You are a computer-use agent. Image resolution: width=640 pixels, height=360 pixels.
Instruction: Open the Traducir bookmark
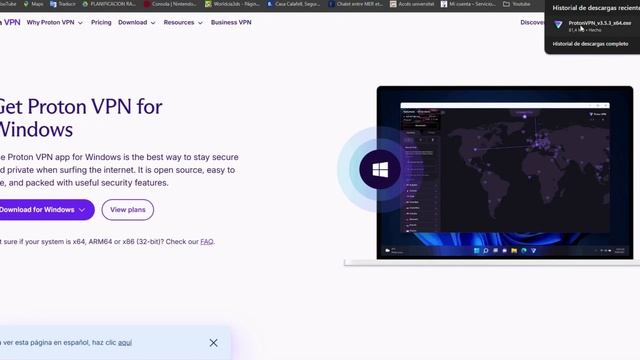tap(63, 4)
